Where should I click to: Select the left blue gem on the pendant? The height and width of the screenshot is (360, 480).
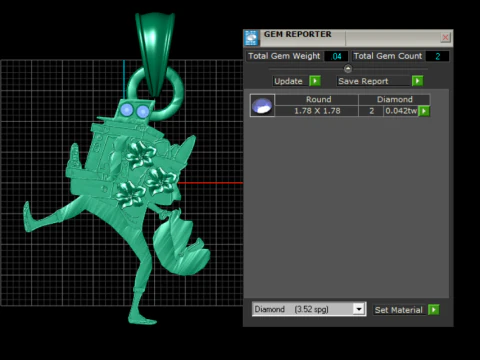127,109
